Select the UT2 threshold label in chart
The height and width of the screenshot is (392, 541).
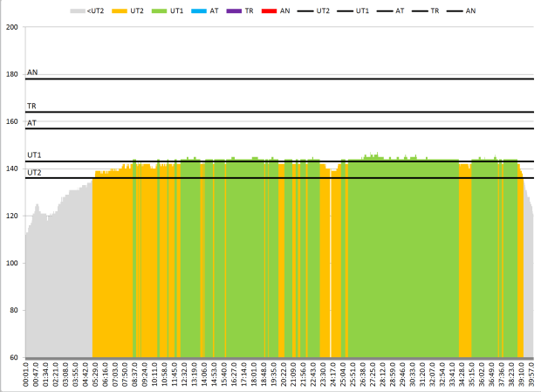34,173
